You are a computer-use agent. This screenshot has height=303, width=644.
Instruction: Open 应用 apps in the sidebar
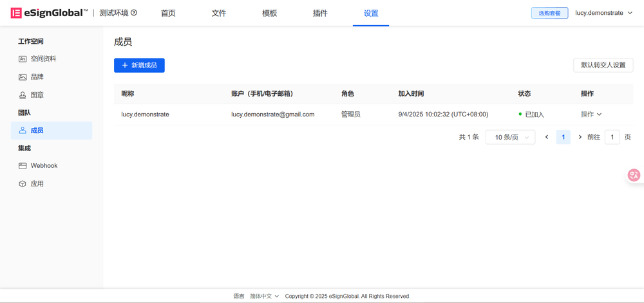[x=37, y=183]
